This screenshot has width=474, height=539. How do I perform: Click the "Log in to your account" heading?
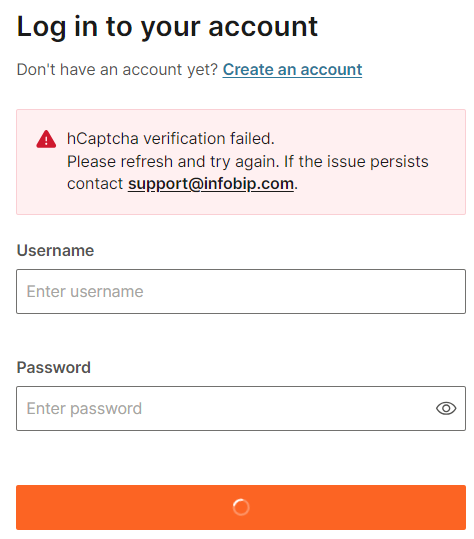[167, 27]
